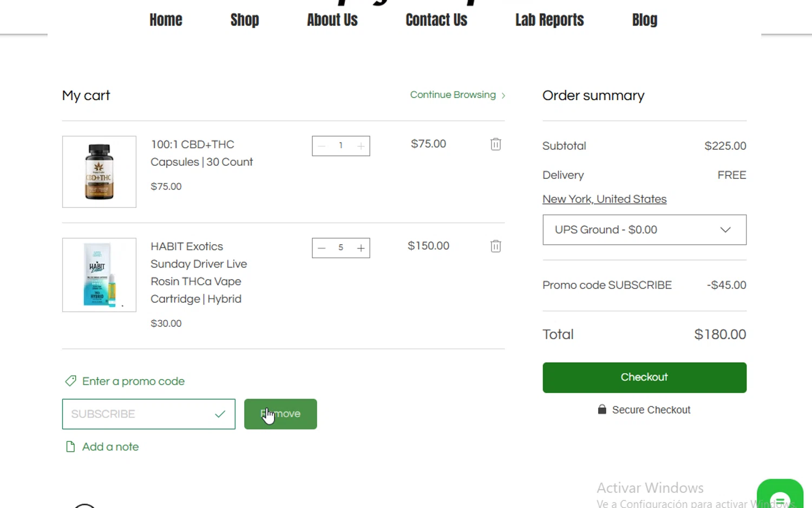Image resolution: width=812 pixels, height=508 pixels.
Task: Click the green Checkout button
Action: (x=644, y=377)
